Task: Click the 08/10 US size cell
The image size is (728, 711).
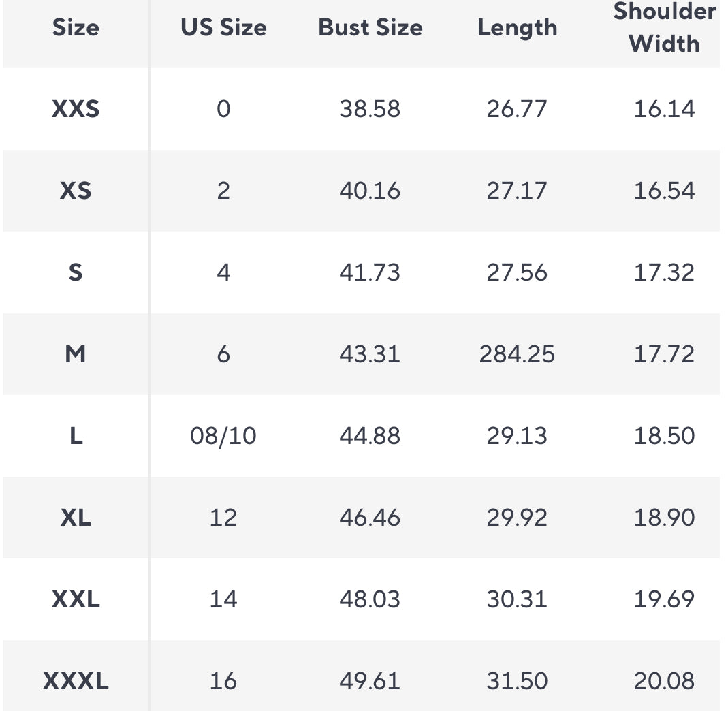Action: coord(223,436)
